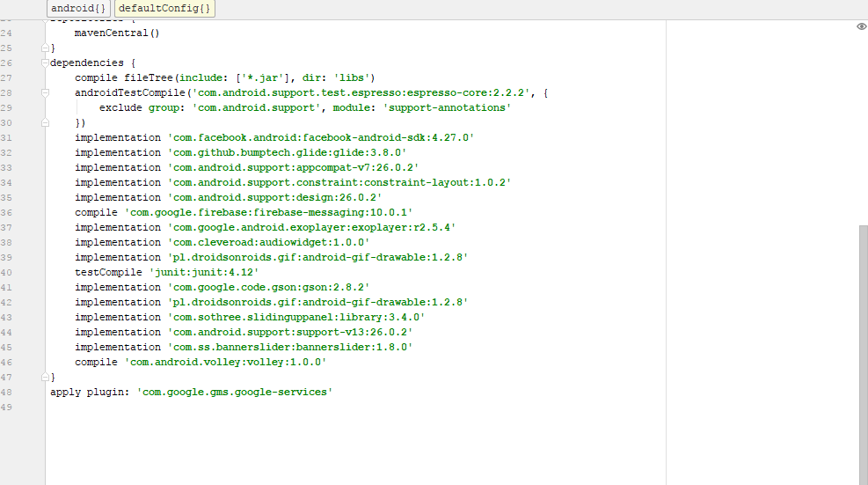This screenshot has height=485, width=868.
Task: Click the 'exclude group:' text
Action: [142, 108]
